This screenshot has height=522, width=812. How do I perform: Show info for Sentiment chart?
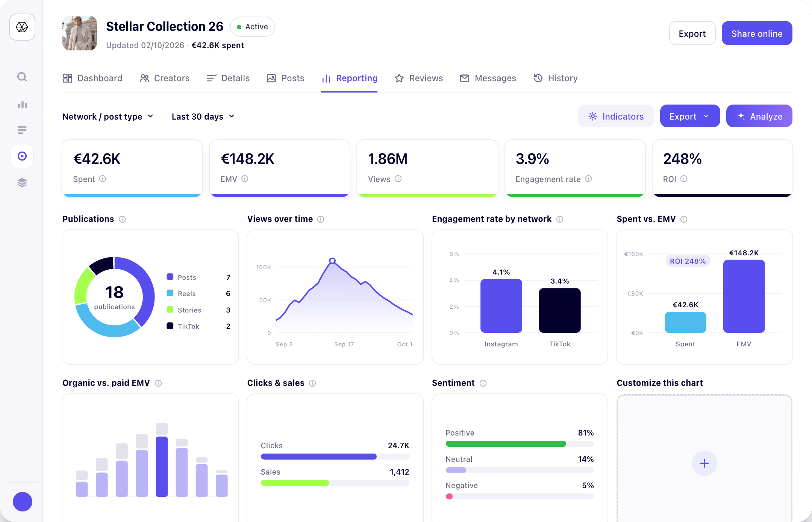pos(483,383)
